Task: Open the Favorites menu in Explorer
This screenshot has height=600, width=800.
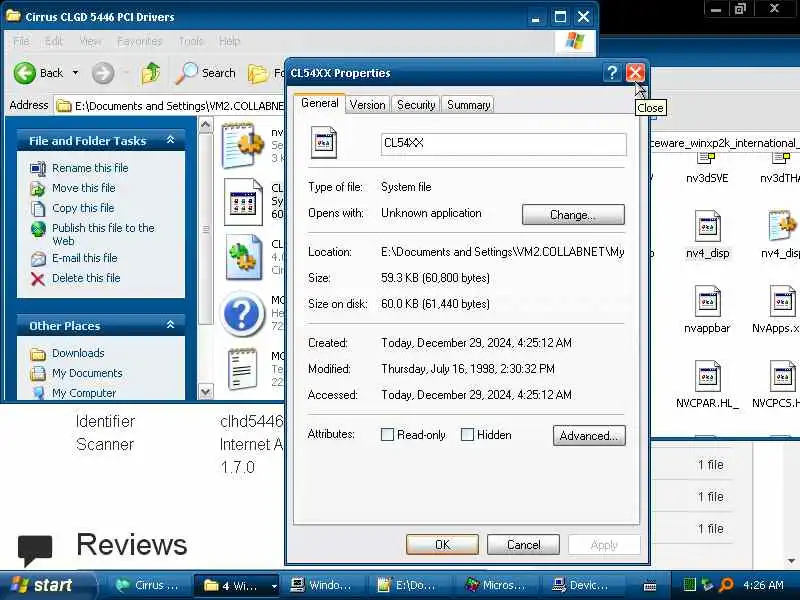Action: pos(139,41)
